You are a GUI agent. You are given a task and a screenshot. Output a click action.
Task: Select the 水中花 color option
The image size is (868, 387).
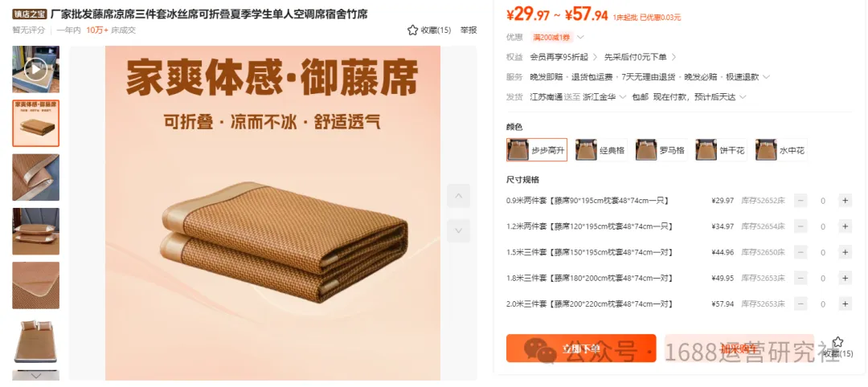pyautogui.click(x=781, y=150)
